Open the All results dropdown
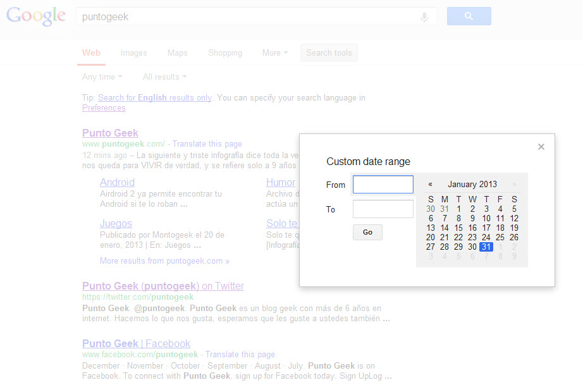 click(164, 77)
